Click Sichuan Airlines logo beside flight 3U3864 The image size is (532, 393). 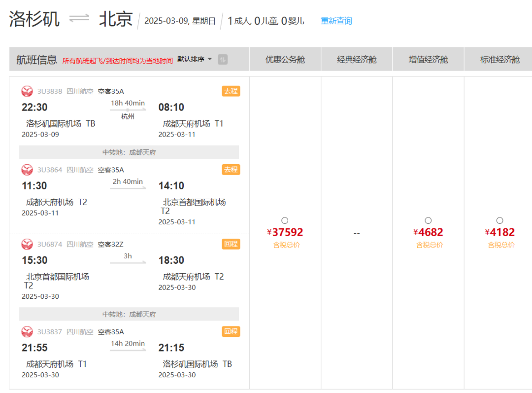click(27, 170)
